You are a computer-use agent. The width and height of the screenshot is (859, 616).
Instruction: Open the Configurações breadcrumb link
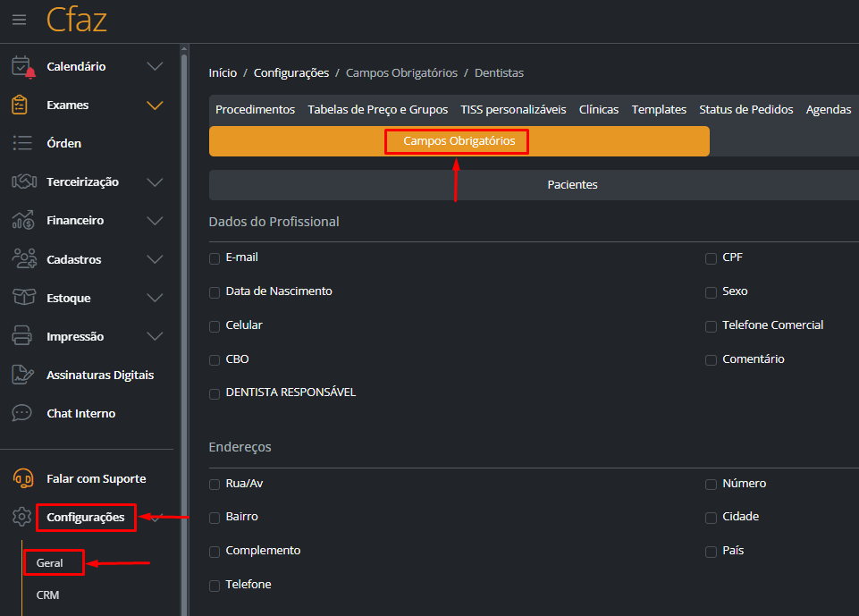tap(291, 73)
